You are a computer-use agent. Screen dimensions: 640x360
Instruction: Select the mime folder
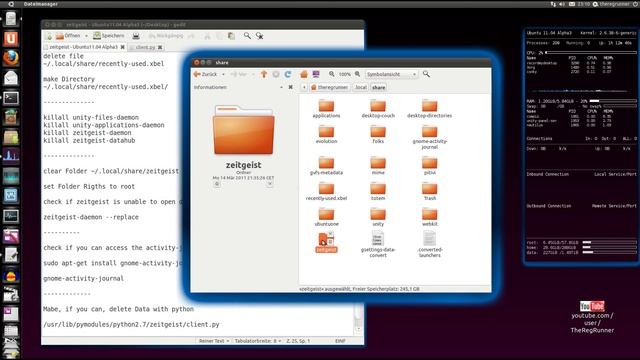[378, 166]
